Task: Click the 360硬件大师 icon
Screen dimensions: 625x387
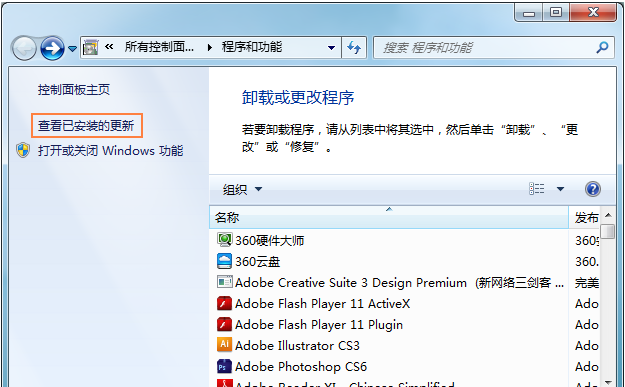Action: 224,240
